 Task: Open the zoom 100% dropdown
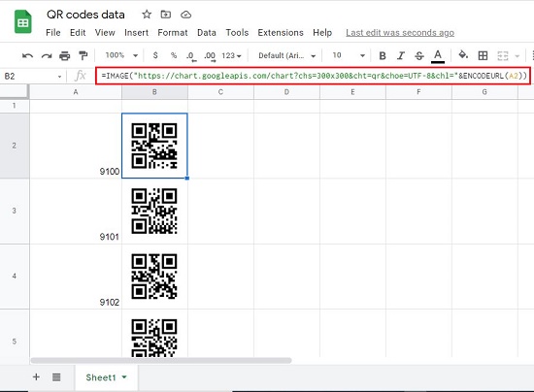121,55
